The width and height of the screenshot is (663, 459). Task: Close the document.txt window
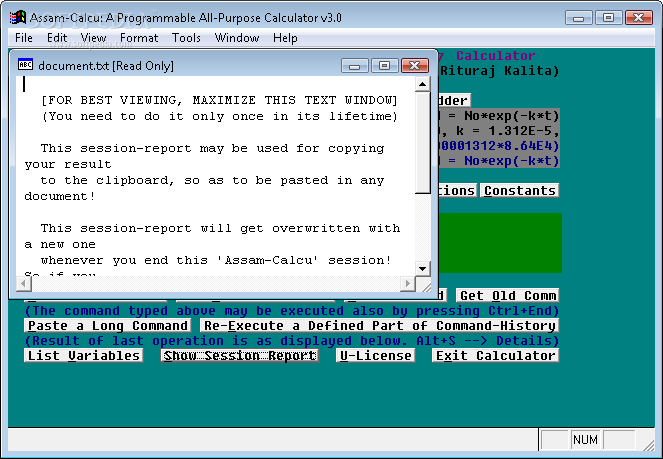(414, 66)
